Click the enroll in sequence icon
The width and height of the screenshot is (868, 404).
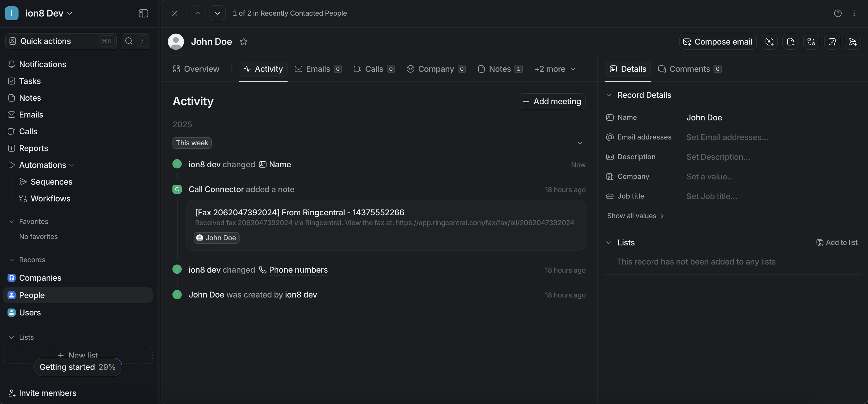click(852, 41)
